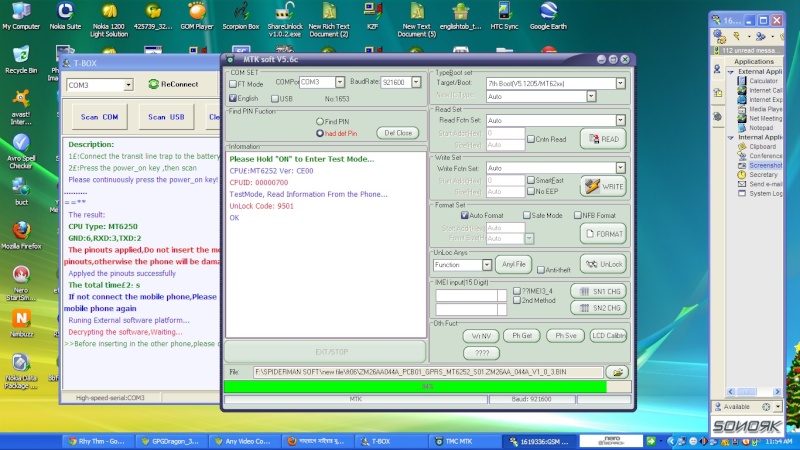The width and height of the screenshot is (800, 450).
Task: Open Read Fctn Set dropdown
Action: [620, 120]
